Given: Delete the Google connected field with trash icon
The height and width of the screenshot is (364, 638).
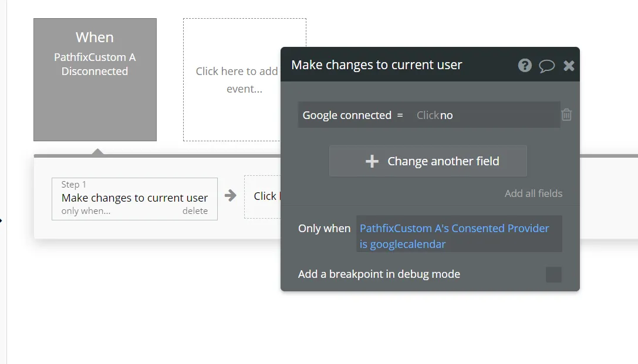Looking at the screenshot, I should tap(566, 115).
